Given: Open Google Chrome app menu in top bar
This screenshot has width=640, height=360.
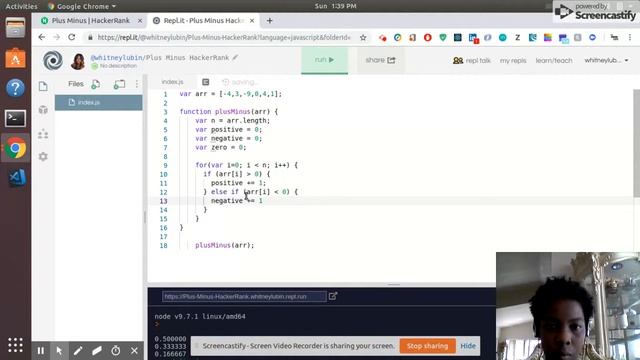Looking at the screenshot, I should (82, 6).
